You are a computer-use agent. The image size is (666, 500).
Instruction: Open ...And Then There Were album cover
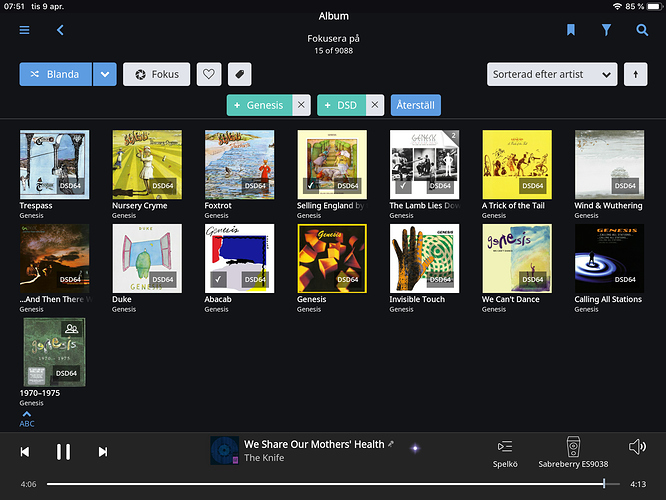(54, 258)
